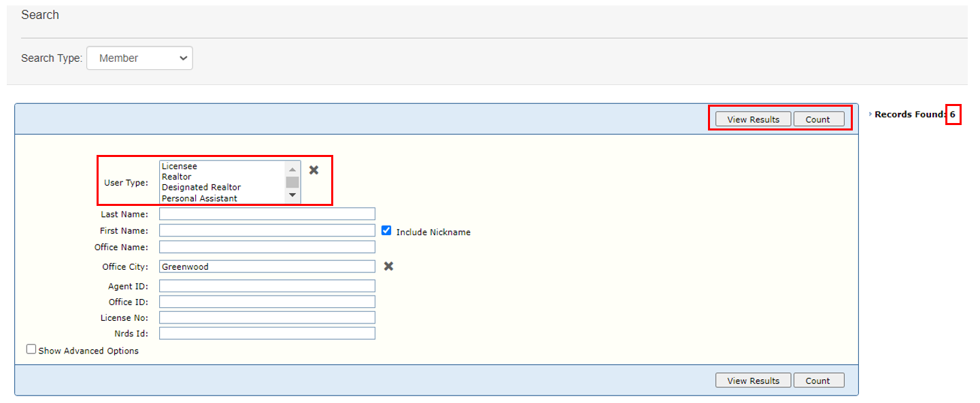Clear the Office City field with X icon
This screenshot has width=980, height=403.
(388, 266)
